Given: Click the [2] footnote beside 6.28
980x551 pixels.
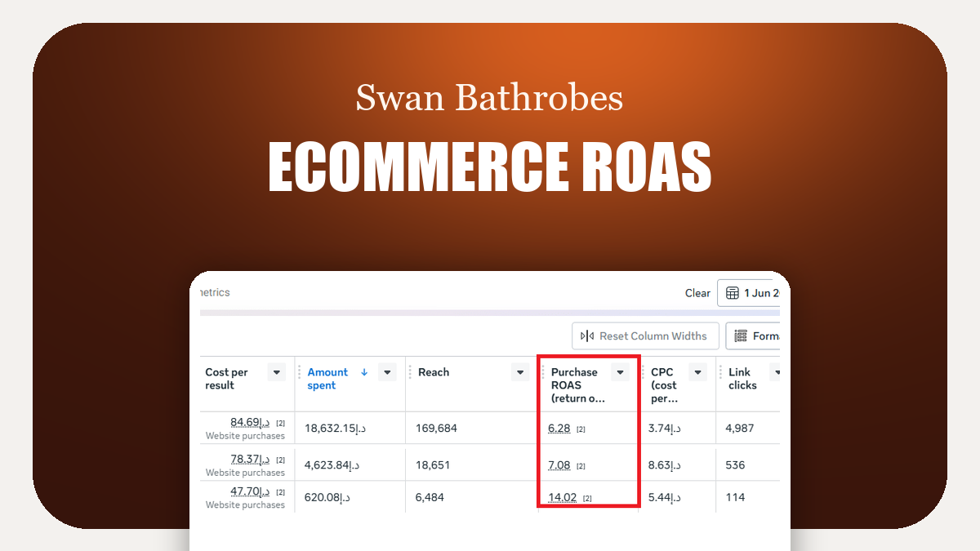Looking at the screenshot, I should [x=581, y=429].
